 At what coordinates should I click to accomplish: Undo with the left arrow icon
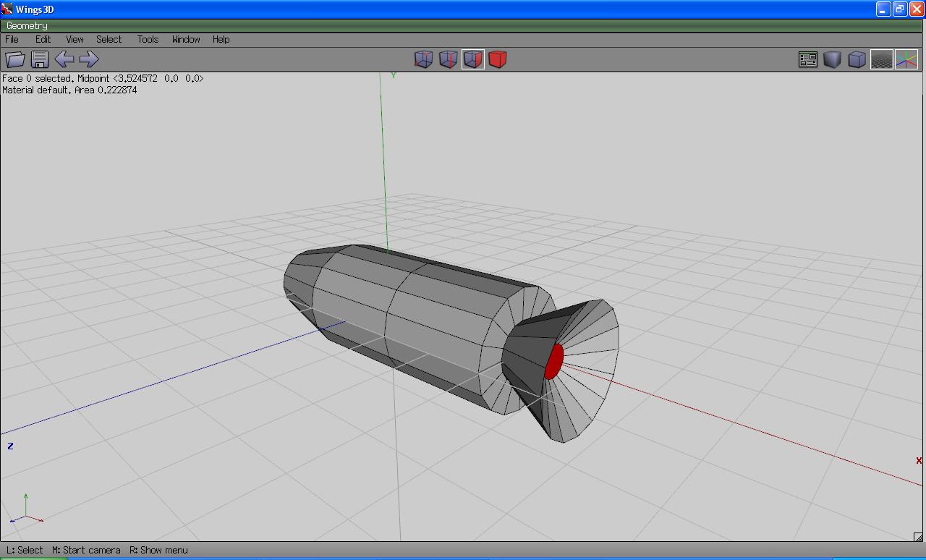64,59
